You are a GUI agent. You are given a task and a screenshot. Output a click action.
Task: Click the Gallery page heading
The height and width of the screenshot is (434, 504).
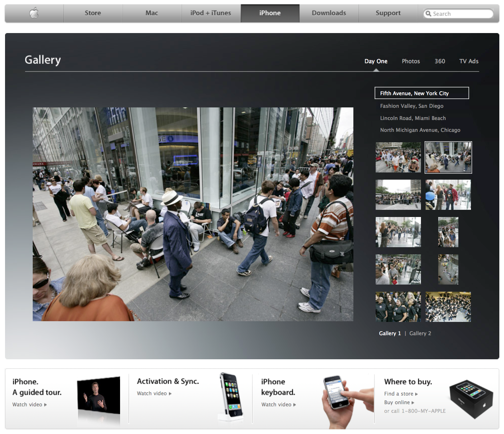43,60
